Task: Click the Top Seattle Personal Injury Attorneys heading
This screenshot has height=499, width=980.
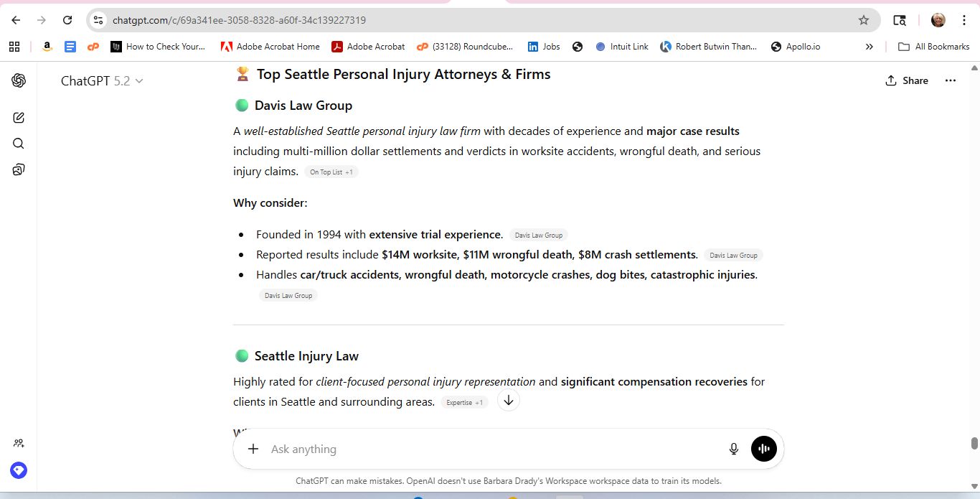Action: 404,74
